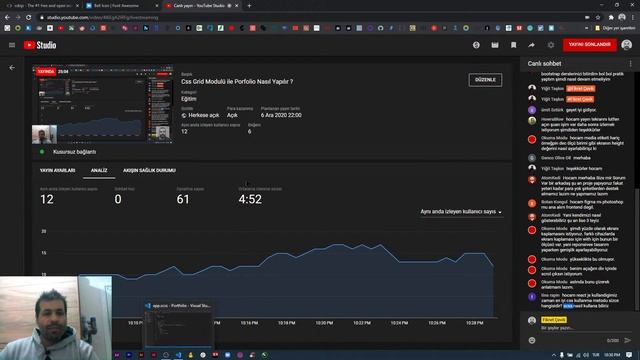Open AKIŞIN SAĞLIK DURUMU tab

click(149, 170)
